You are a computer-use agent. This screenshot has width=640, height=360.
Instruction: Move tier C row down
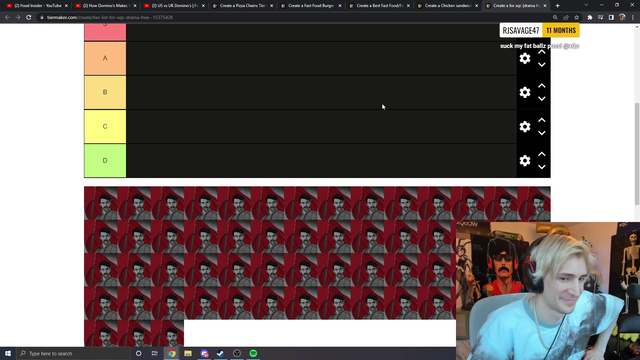click(542, 133)
